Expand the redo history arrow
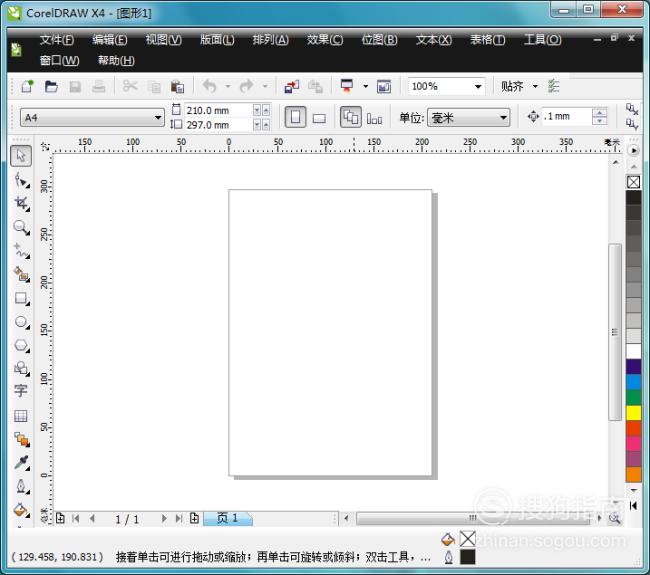Screen dimensions: 650x575 (x=265, y=86)
